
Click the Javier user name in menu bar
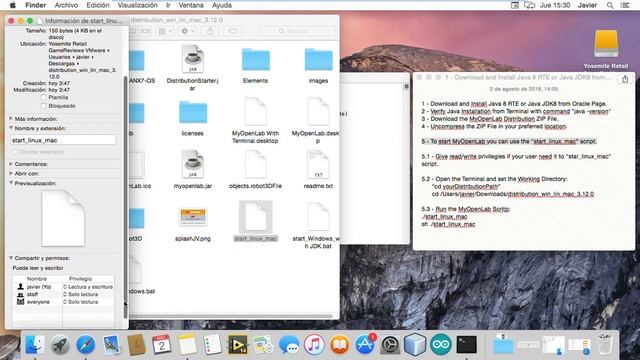[x=587, y=5]
